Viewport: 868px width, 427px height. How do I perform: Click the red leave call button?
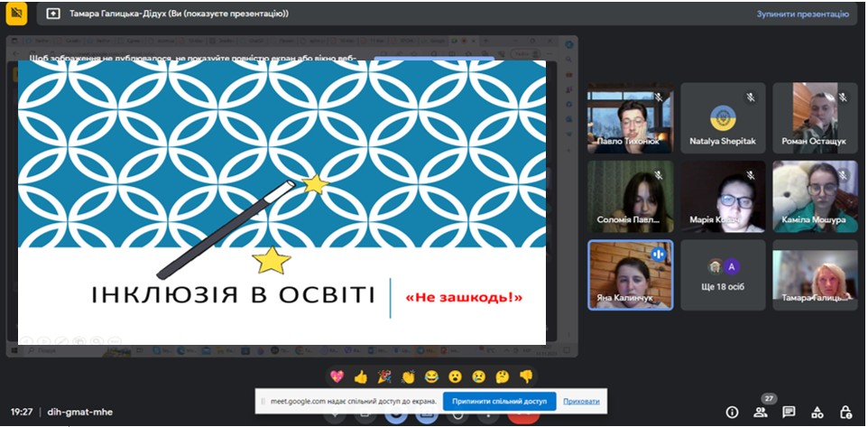[522, 417]
